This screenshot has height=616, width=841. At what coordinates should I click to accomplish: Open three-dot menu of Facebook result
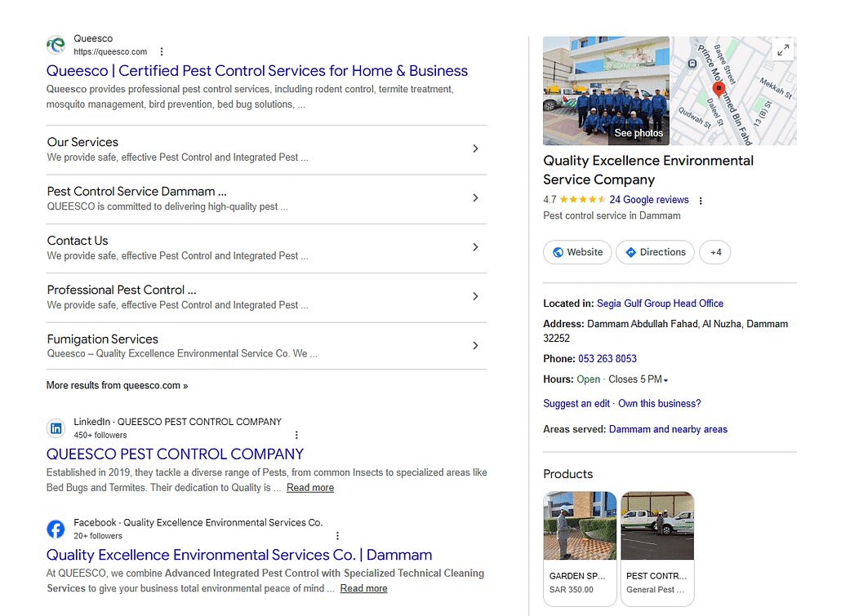[337, 535]
